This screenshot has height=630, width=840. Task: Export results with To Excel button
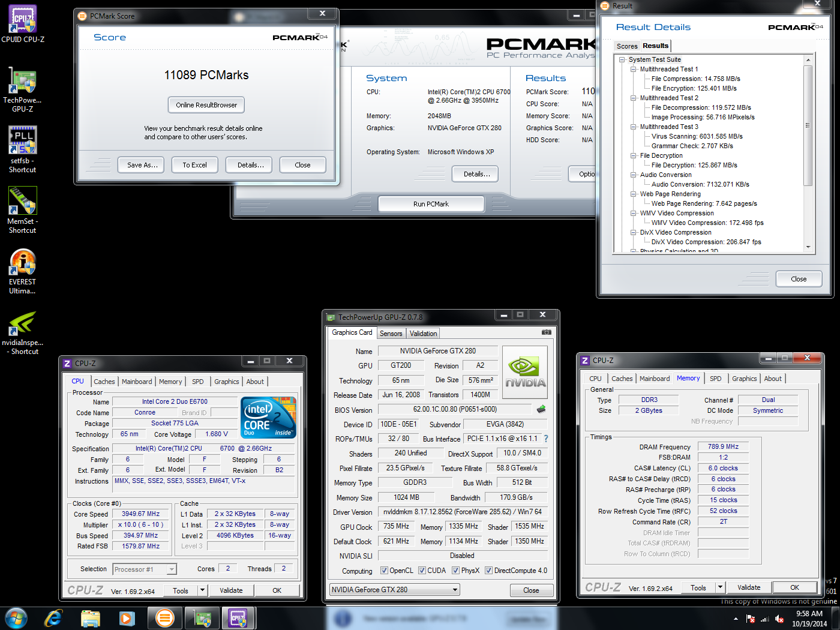195,165
